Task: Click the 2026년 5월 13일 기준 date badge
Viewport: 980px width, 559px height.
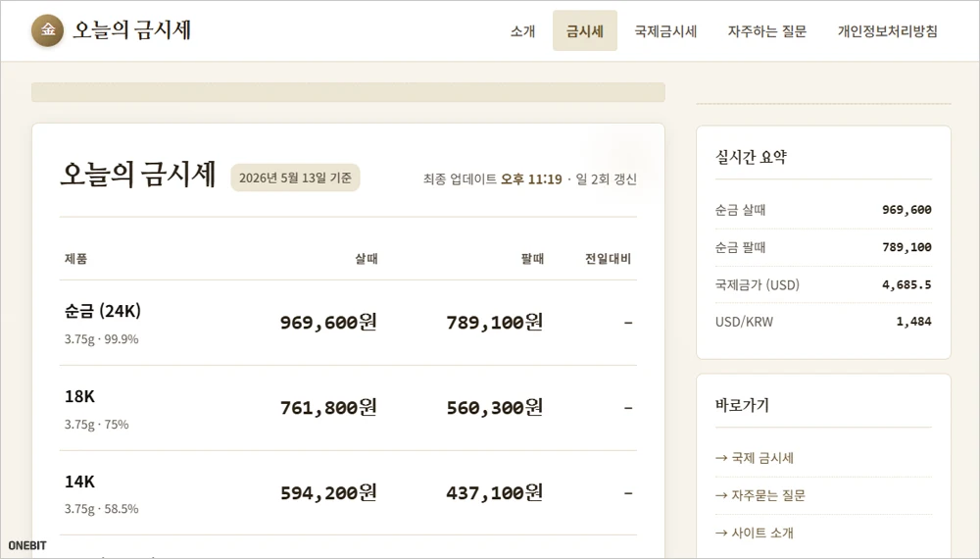Action: point(295,178)
